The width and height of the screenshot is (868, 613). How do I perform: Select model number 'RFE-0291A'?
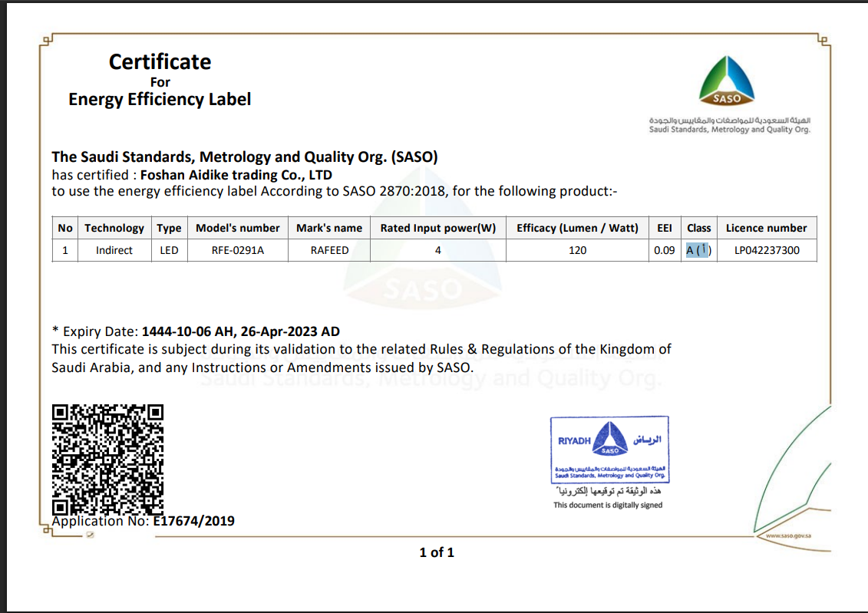[x=237, y=250]
